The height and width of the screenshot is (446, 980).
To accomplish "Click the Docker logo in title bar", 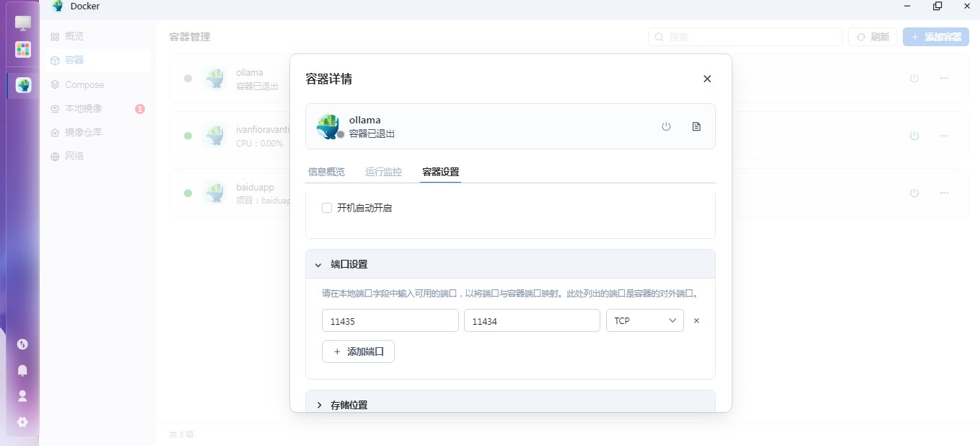I will (x=58, y=6).
